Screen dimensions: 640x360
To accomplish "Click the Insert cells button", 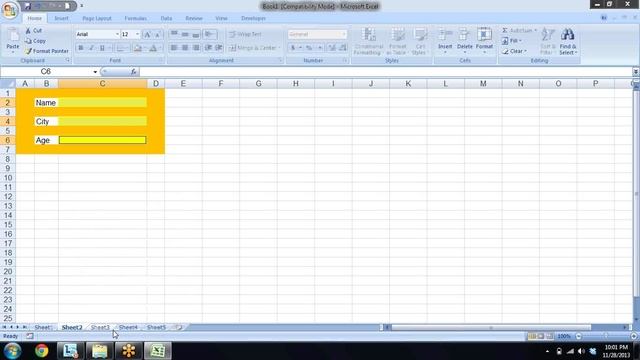I will coord(445,41).
